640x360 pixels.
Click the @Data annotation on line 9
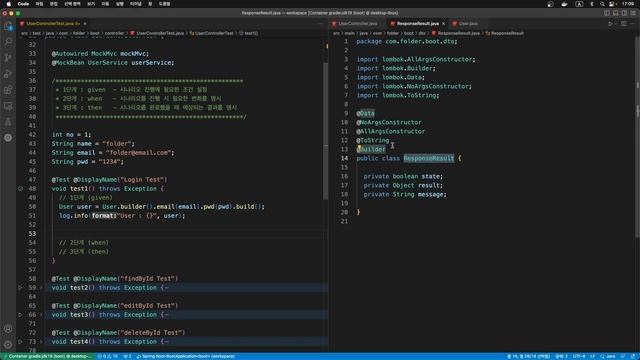(x=365, y=113)
